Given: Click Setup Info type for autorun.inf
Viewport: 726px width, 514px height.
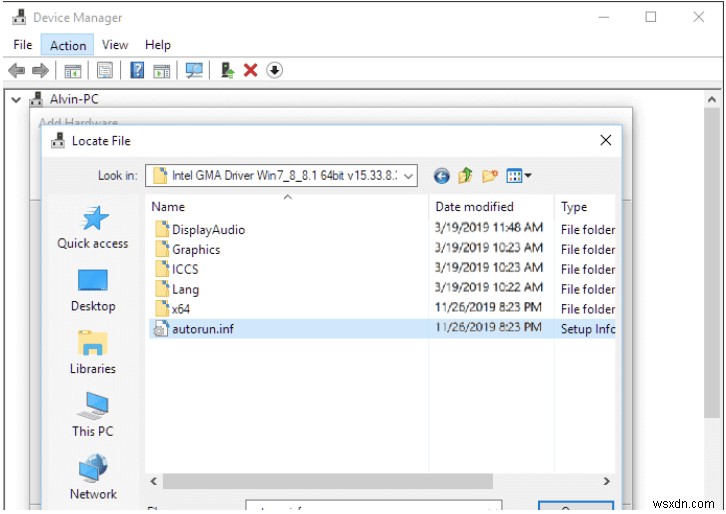Looking at the screenshot, I should pyautogui.click(x=588, y=329).
